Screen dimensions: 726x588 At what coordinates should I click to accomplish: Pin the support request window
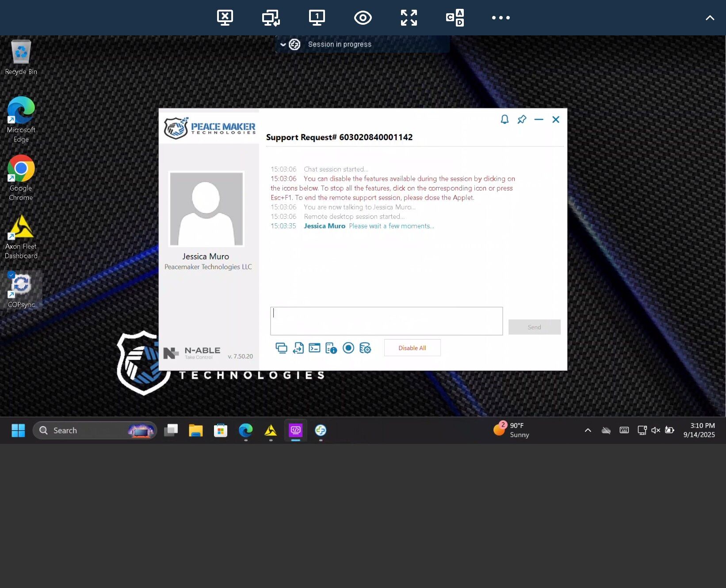(522, 119)
